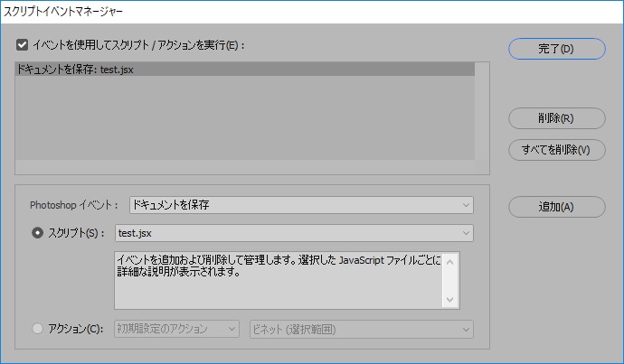
Task: Add the event with 追加(A) button
Action: tap(556, 207)
